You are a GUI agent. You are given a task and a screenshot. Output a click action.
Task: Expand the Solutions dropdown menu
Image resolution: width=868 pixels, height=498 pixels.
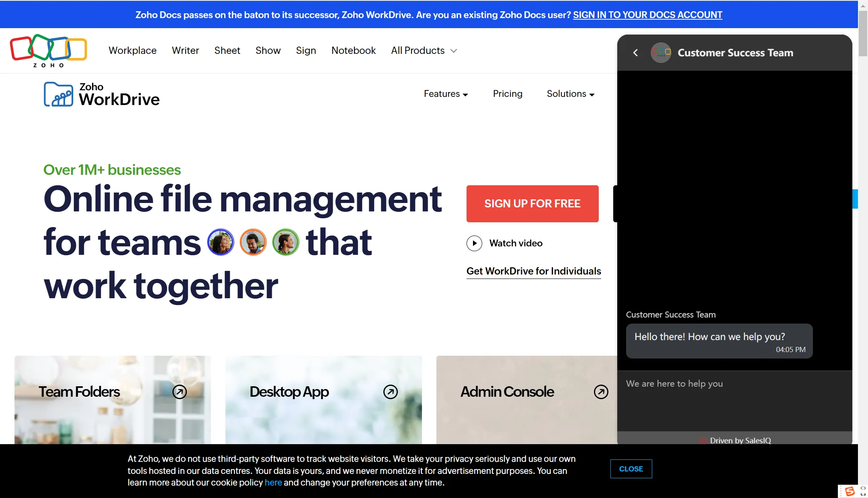[570, 94]
